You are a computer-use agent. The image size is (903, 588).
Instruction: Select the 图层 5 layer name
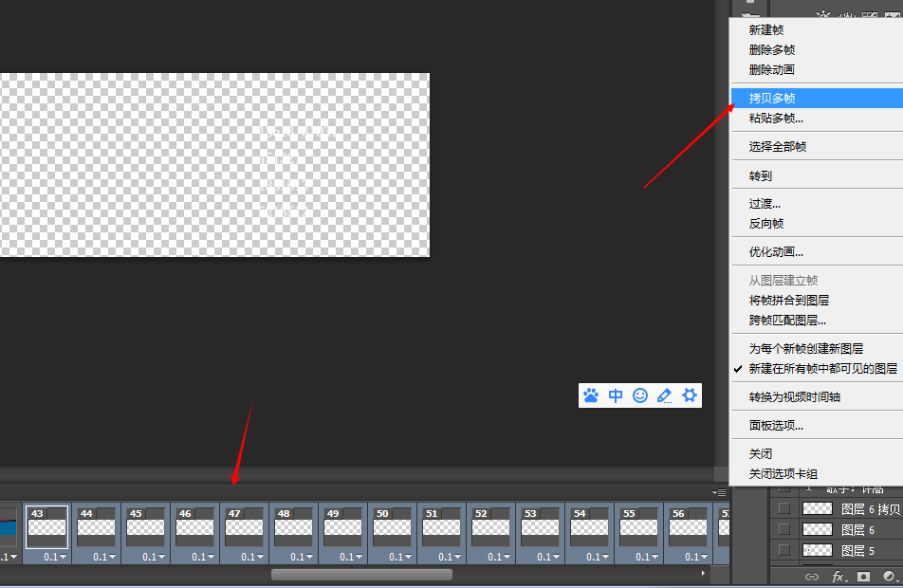(858, 551)
